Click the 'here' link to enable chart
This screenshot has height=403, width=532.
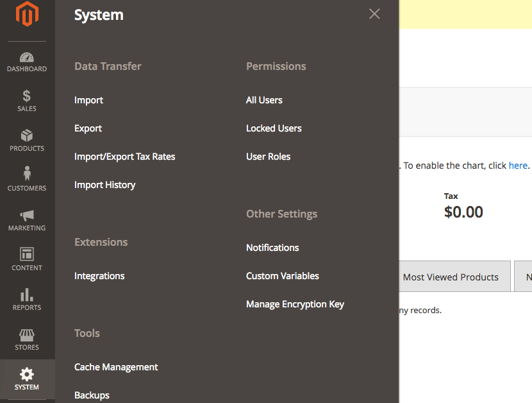click(x=518, y=166)
